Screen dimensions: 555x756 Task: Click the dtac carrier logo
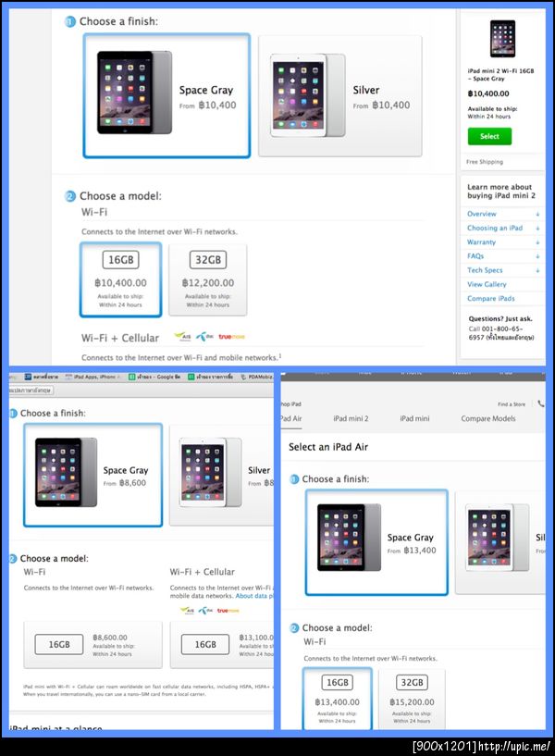(x=204, y=337)
